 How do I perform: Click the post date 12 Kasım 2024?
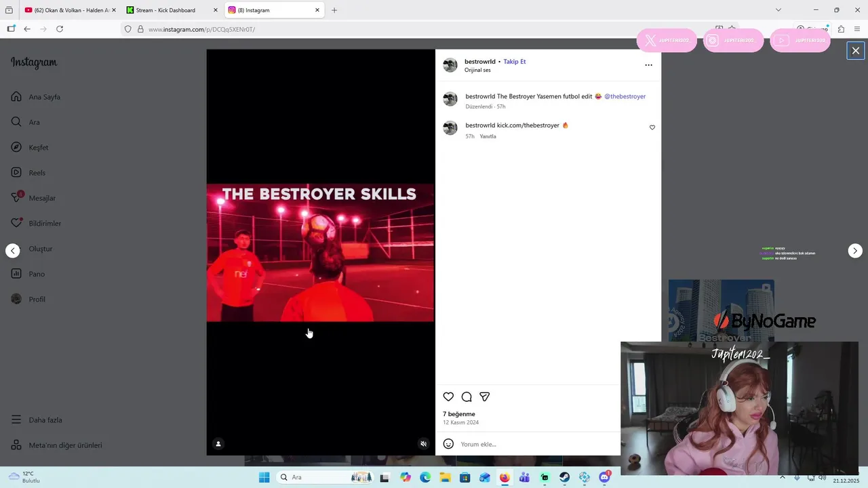coord(460,422)
